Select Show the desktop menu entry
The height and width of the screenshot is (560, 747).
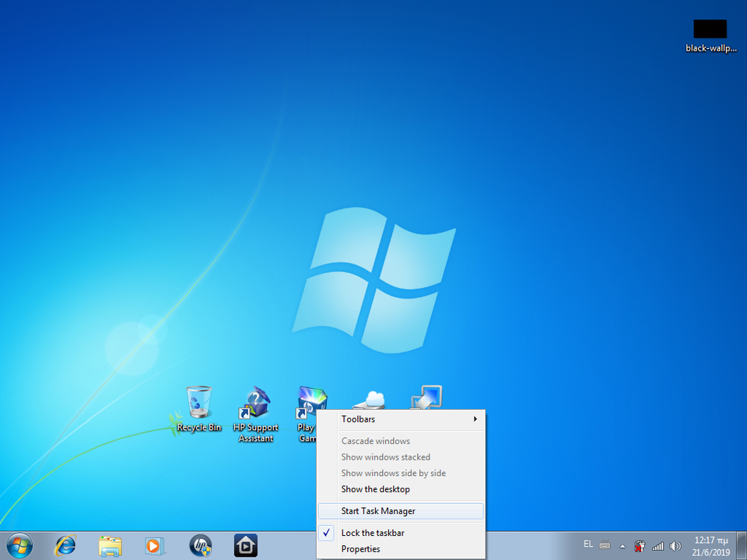(x=402, y=489)
